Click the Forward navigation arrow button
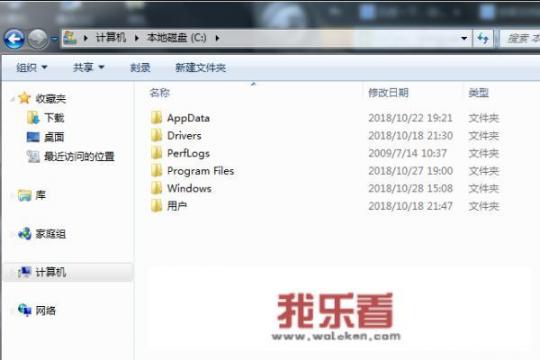This screenshot has height=360, width=540. pyautogui.click(x=38, y=39)
